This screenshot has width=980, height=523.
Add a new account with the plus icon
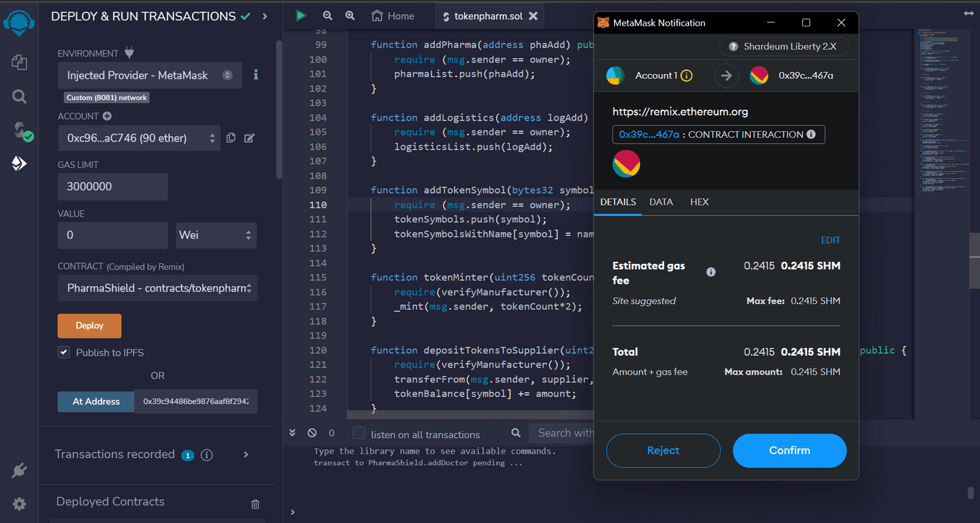[107, 116]
